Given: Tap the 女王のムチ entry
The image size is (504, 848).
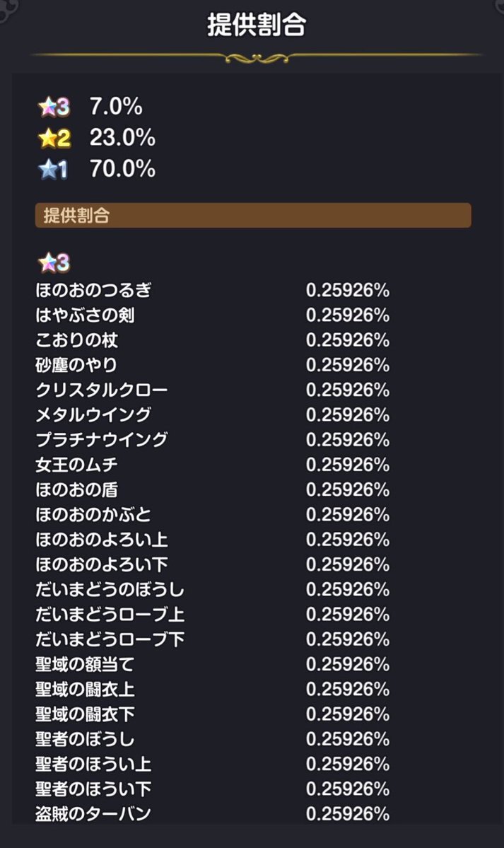Looking at the screenshot, I should (x=77, y=465).
